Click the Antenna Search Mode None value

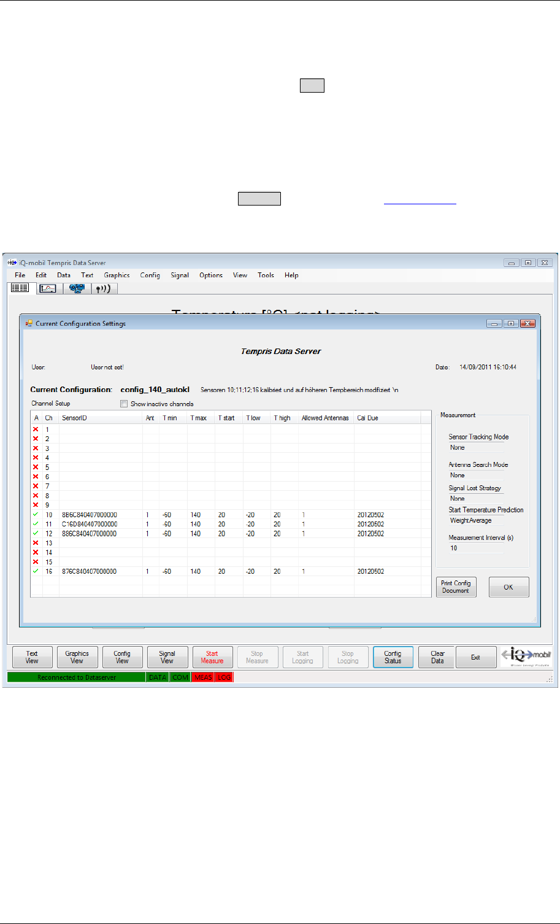475,475
